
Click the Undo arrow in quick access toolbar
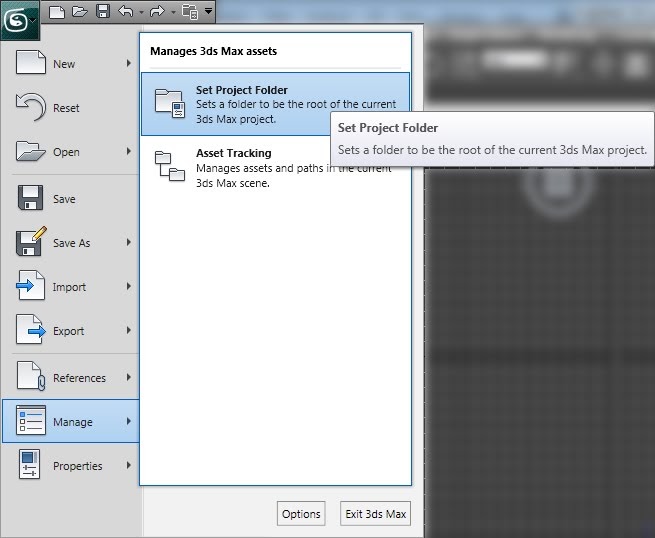coord(125,11)
